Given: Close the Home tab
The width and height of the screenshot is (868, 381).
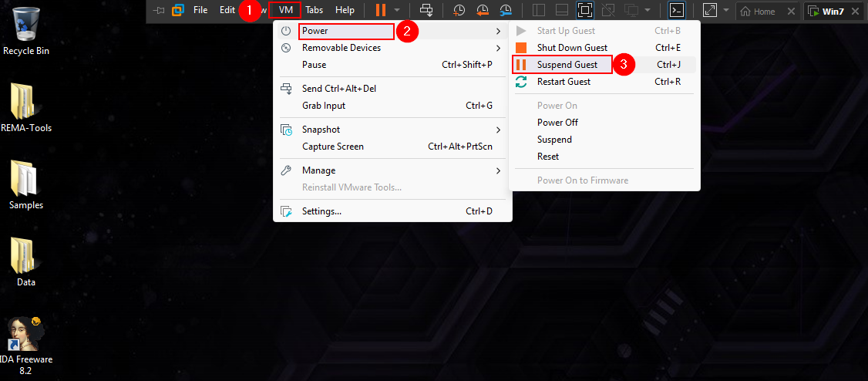Looking at the screenshot, I should (790, 11).
